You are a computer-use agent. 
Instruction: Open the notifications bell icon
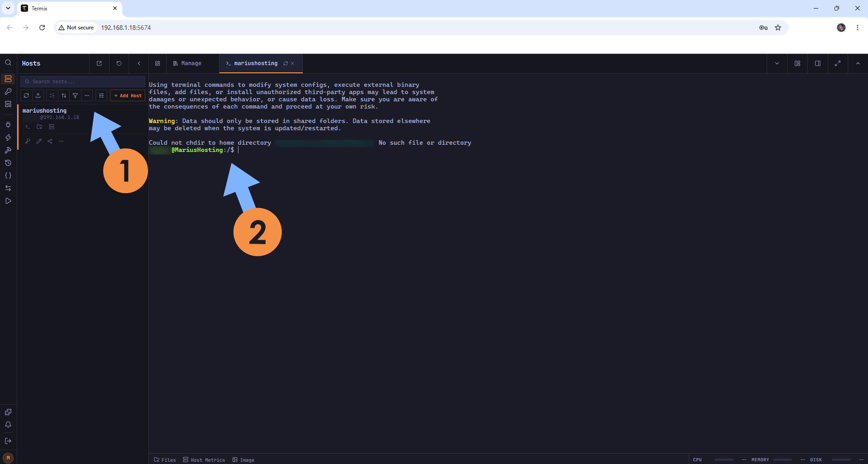[8, 425]
